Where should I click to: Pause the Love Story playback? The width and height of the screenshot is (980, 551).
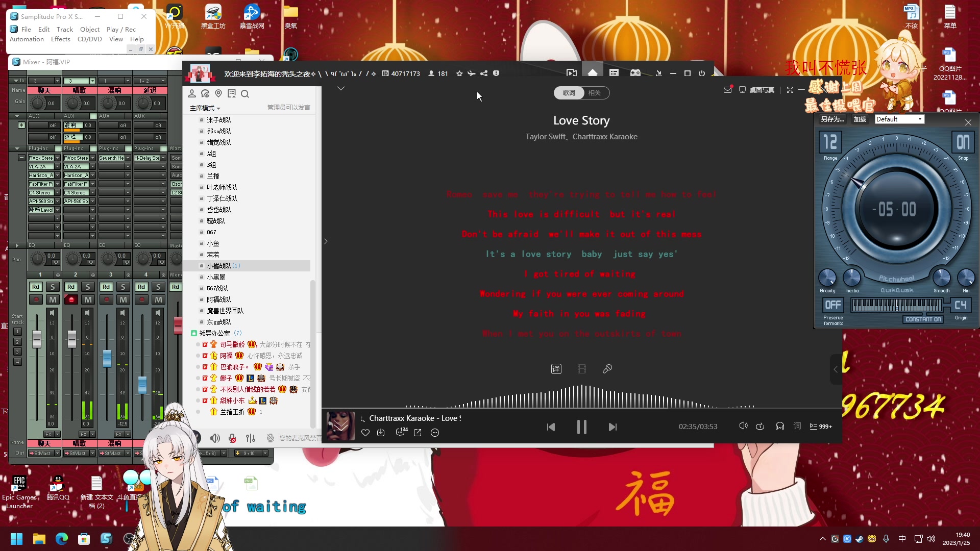point(581,427)
